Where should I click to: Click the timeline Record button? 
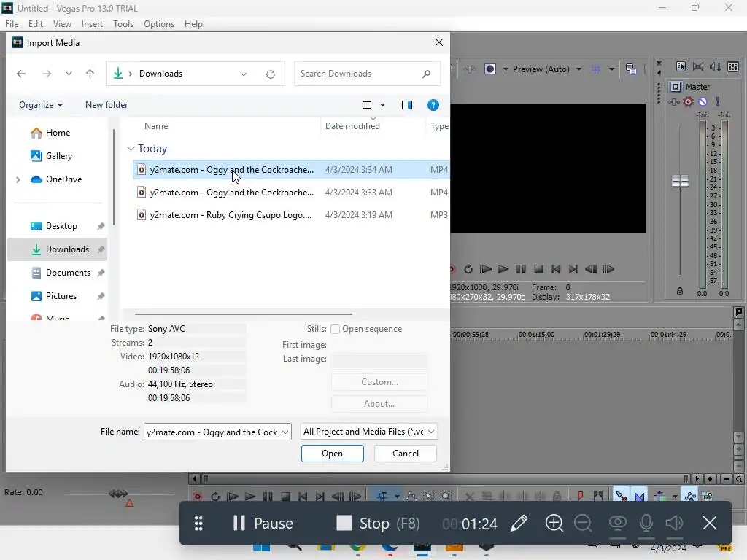198,497
